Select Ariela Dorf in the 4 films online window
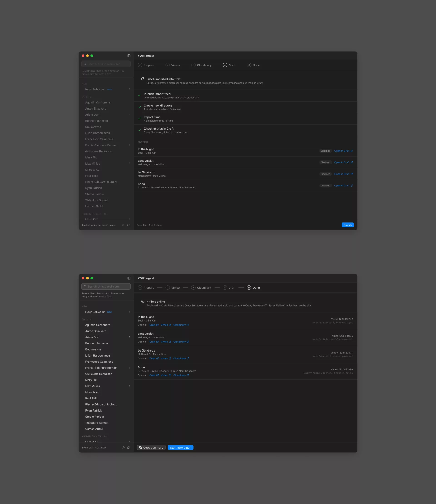This screenshot has width=436, height=504. tap(106, 337)
